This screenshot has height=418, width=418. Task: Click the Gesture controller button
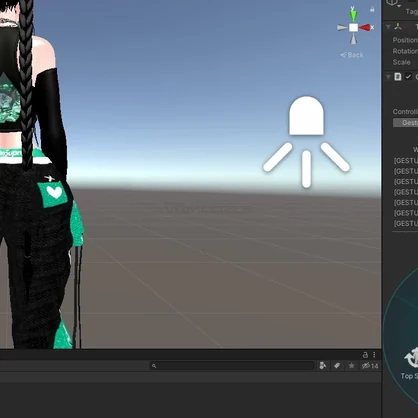(x=405, y=123)
